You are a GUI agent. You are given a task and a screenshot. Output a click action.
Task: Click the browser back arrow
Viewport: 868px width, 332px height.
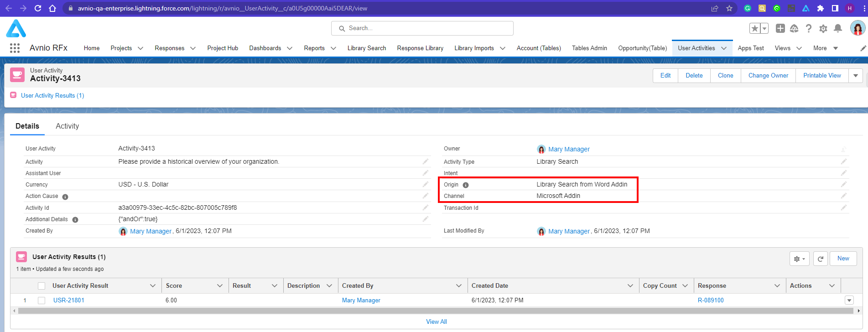(x=9, y=8)
